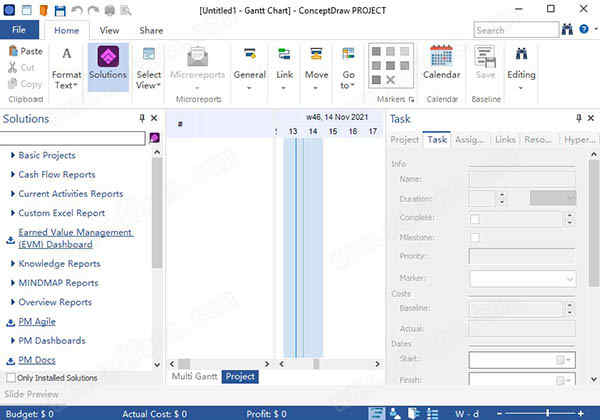Click the download icon beside PM Agile
This screenshot has width=600, height=420.
pyautogui.click(x=11, y=322)
